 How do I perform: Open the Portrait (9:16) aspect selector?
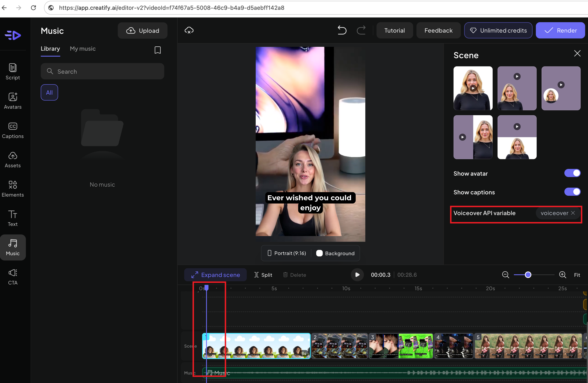coord(287,253)
